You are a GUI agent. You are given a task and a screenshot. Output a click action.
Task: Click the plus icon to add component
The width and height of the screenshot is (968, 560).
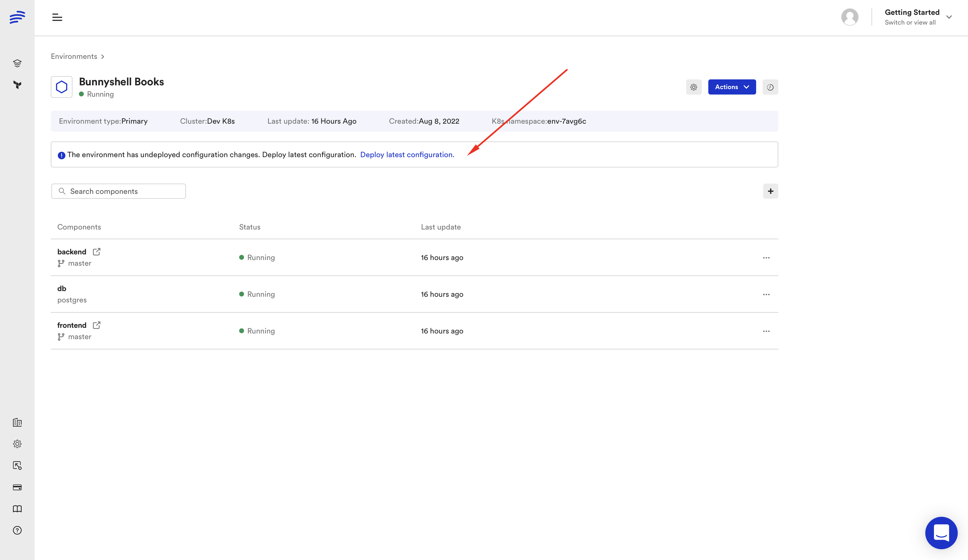click(770, 191)
